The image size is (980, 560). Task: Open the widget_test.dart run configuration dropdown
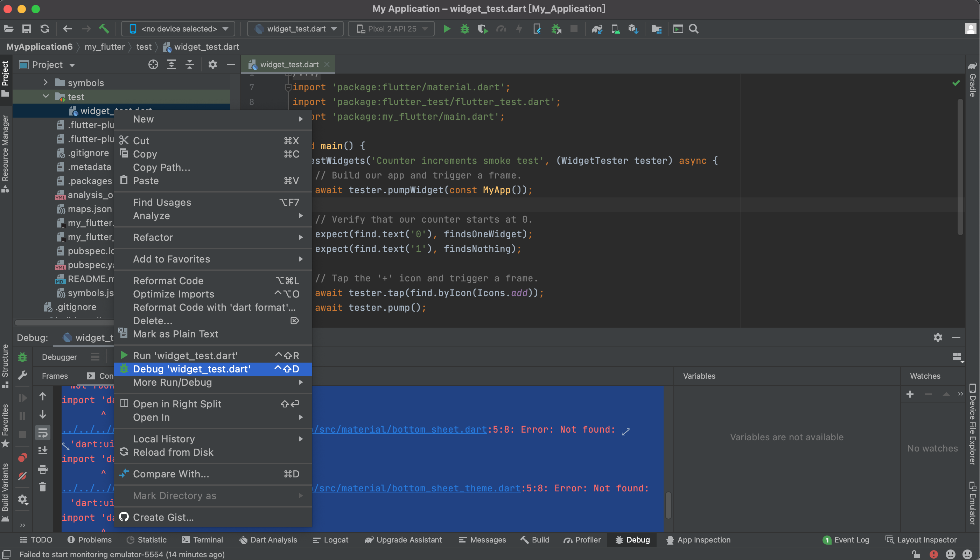point(295,29)
